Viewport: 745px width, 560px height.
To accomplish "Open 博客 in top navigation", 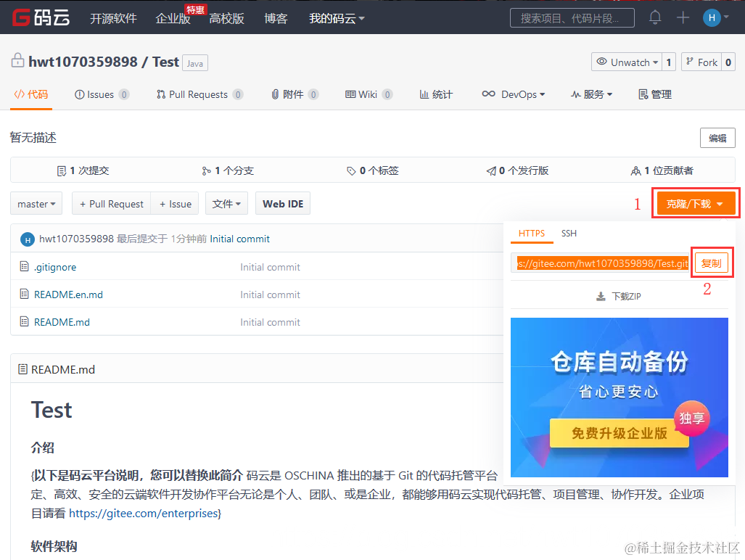I will point(276,18).
